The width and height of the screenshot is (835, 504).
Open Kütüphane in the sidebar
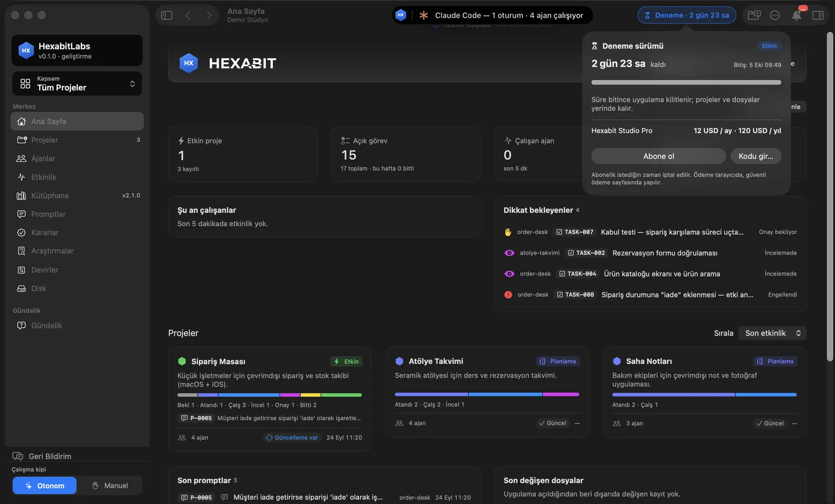[x=77, y=196]
